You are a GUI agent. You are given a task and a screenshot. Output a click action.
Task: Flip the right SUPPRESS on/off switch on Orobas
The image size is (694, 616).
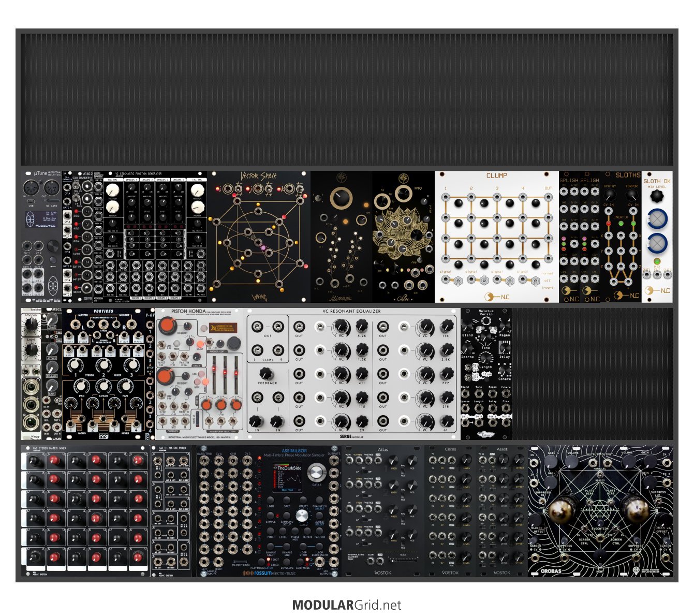[658, 501]
